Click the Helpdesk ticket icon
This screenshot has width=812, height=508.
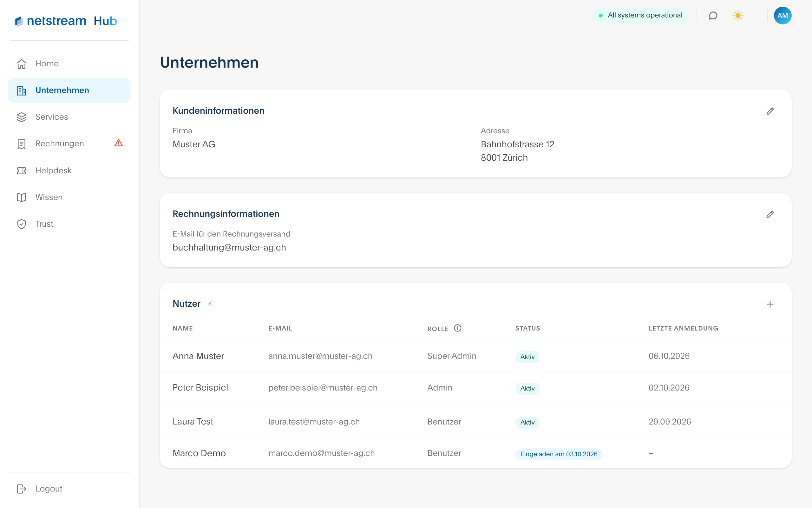tap(22, 171)
